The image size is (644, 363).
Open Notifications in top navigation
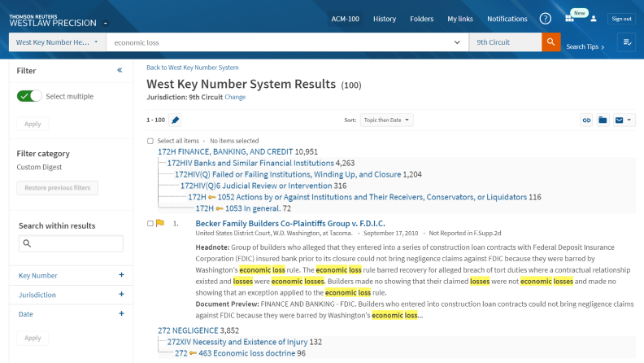coord(507,19)
